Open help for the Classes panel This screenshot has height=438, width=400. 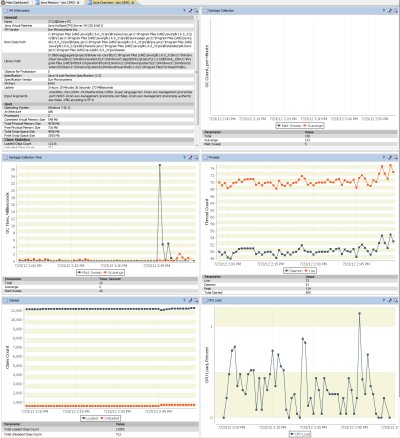point(184,300)
